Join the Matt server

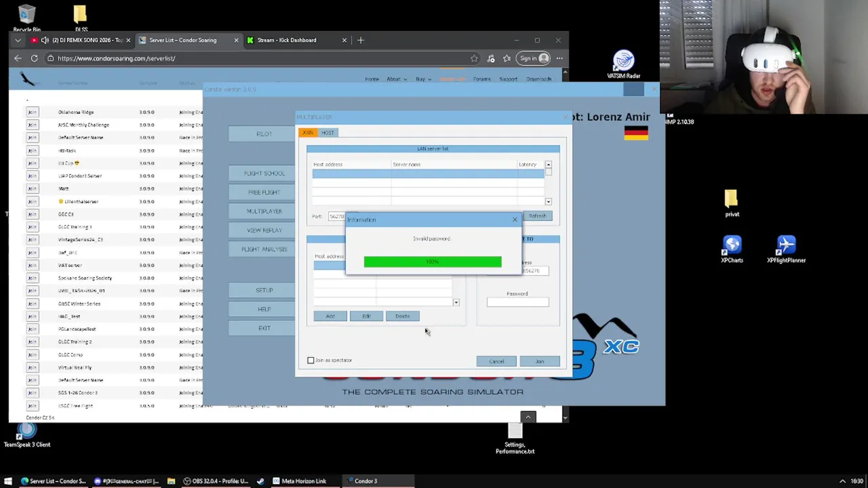coord(33,188)
